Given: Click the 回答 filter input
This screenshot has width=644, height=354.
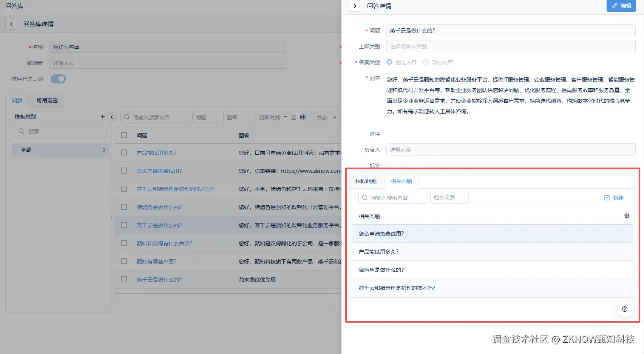Looking at the screenshot, I should pos(237,117).
